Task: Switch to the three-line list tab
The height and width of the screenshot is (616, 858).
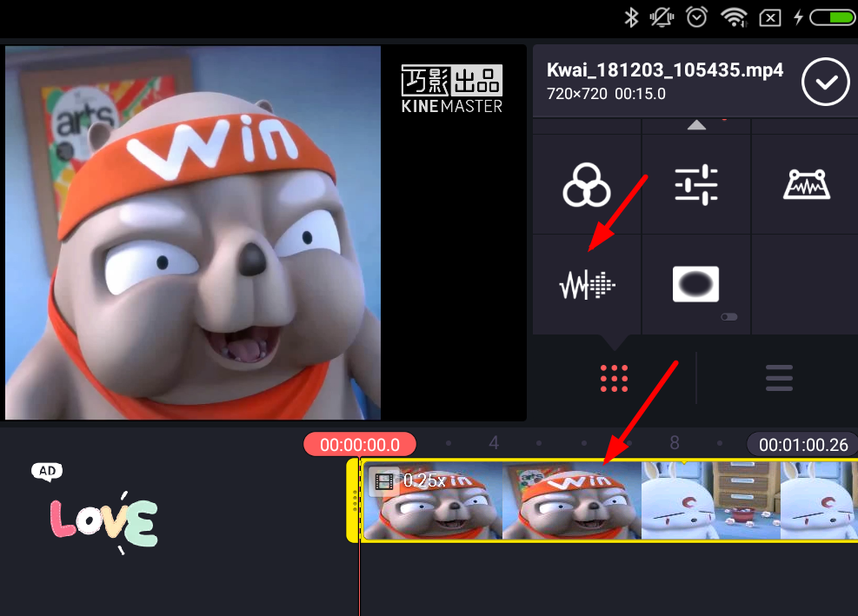Action: pyautogui.click(x=779, y=378)
